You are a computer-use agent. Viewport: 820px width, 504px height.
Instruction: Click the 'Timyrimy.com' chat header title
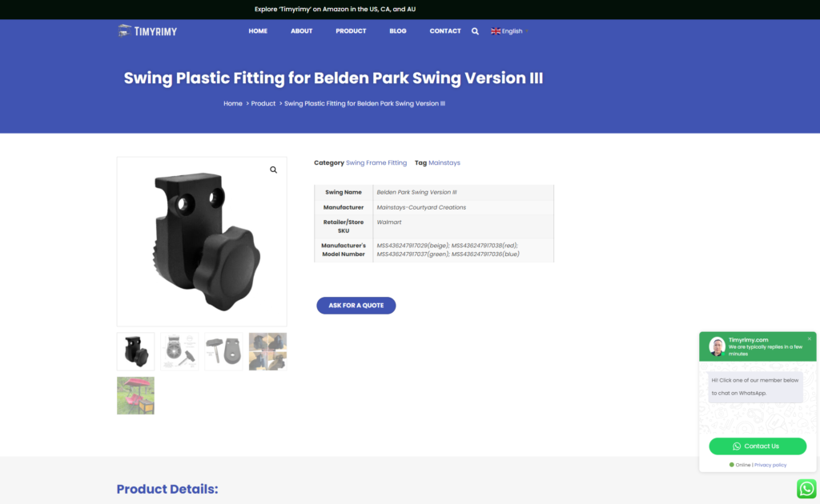point(749,340)
